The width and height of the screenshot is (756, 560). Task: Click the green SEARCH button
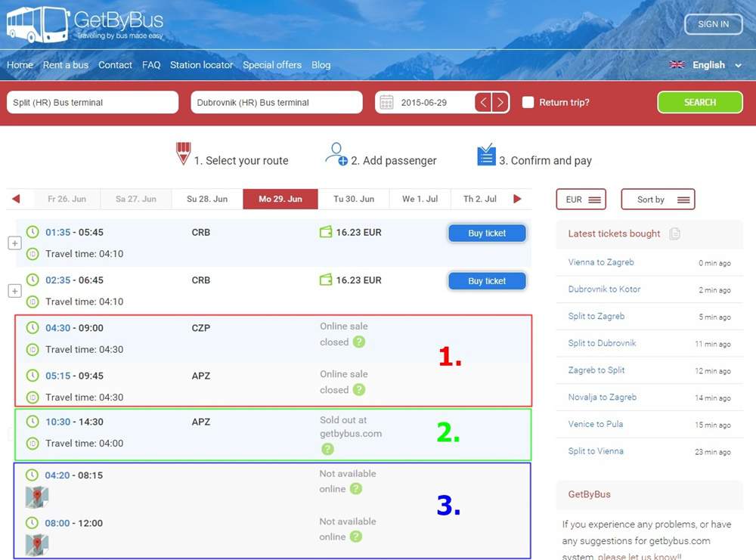(x=699, y=102)
